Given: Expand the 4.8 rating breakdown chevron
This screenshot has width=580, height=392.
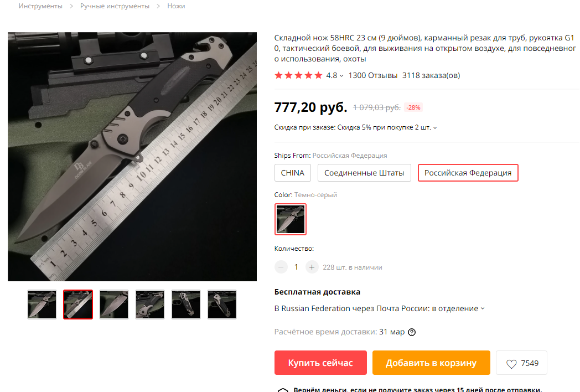Looking at the screenshot, I should pyautogui.click(x=341, y=76).
